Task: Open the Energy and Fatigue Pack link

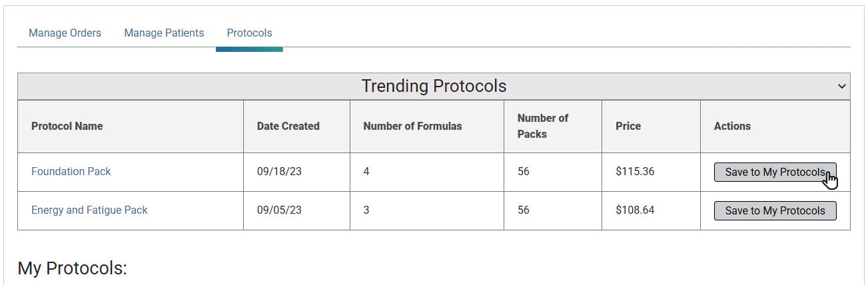Action: pos(89,210)
